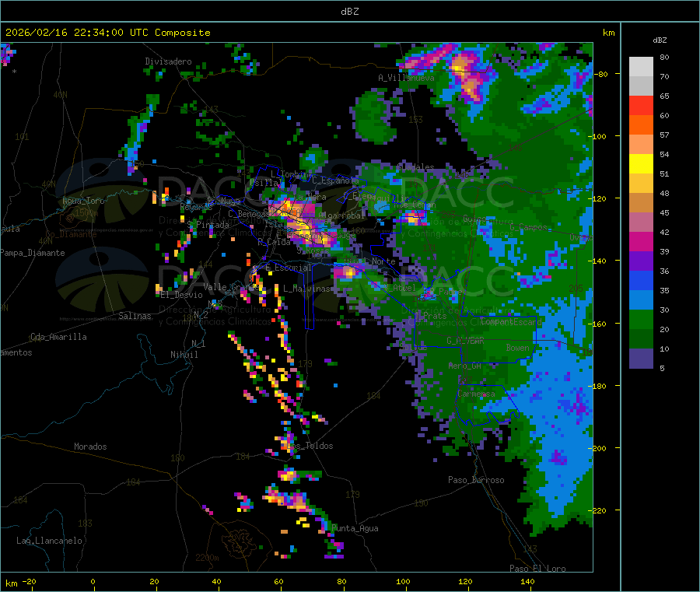Click the '5' value in the dBZ legend
This screenshot has width=700, height=592.
coord(662,368)
